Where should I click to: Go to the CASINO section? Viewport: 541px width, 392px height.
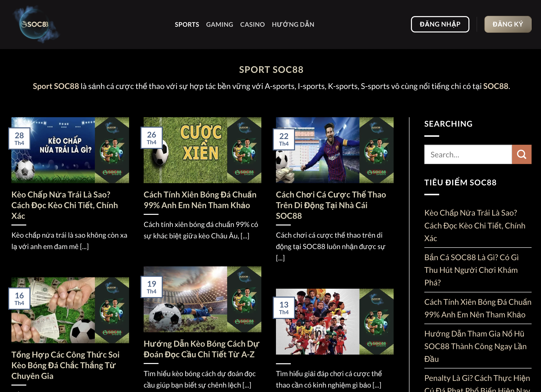tap(252, 24)
